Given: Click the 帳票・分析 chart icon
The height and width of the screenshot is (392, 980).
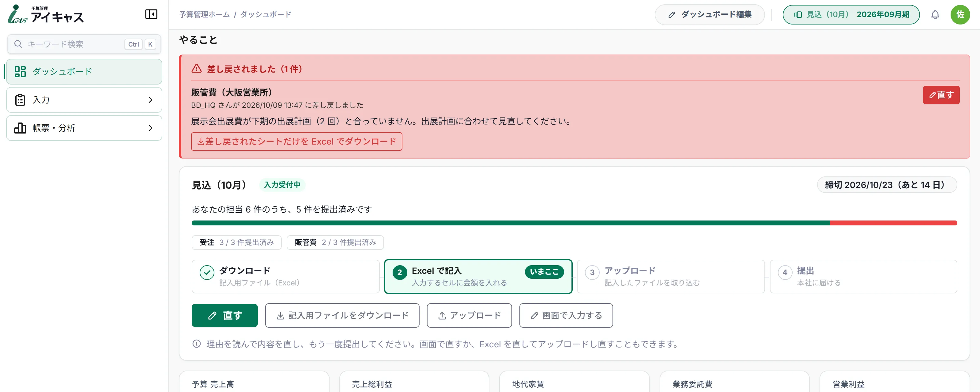Looking at the screenshot, I should [x=20, y=128].
